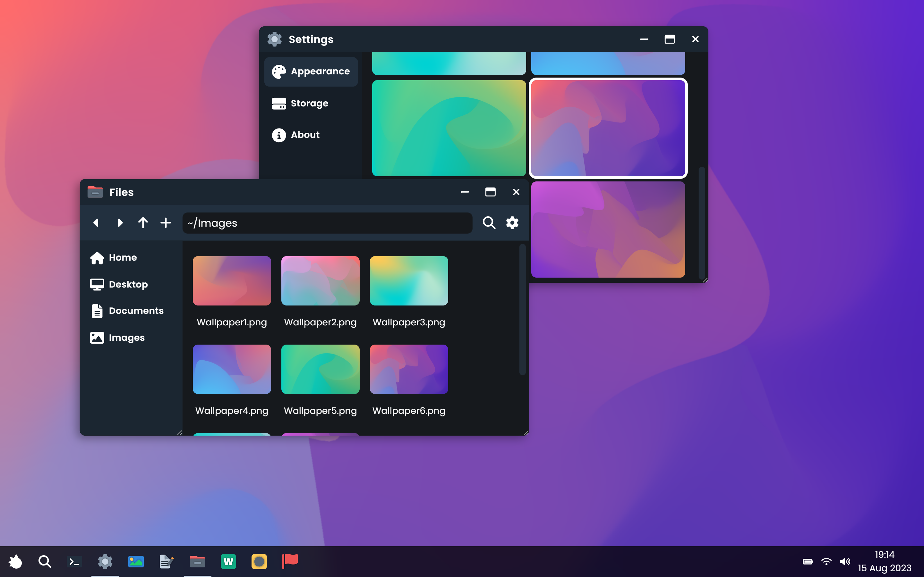Open the About settings section
Viewport: 924px width, 577px height.
tap(305, 135)
